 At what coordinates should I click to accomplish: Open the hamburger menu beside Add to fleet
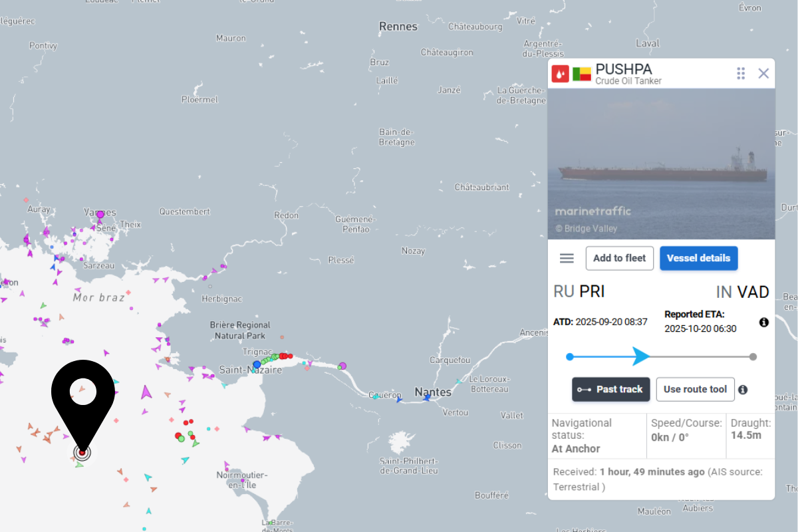click(567, 259)
